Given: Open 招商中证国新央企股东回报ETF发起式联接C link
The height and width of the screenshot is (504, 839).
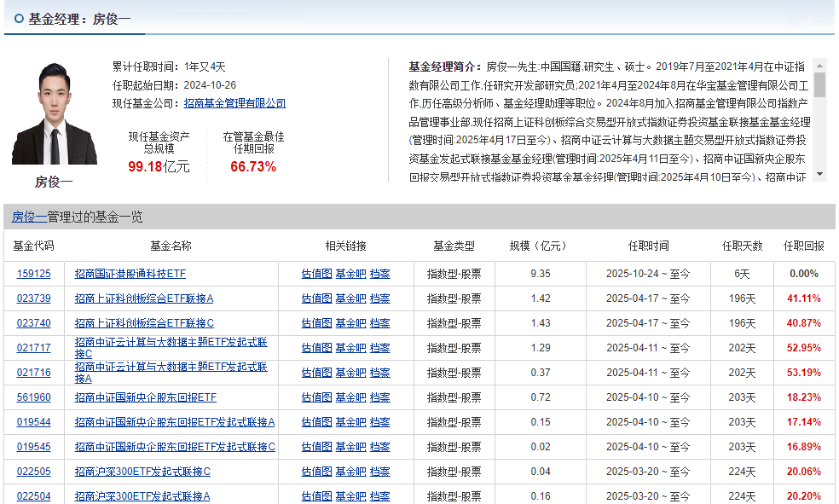Looking at the screenshot, I should click(175, 447).
